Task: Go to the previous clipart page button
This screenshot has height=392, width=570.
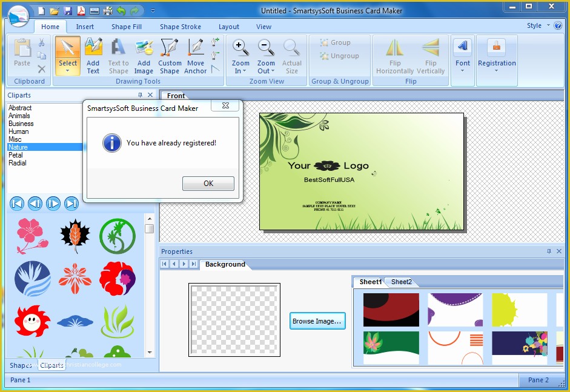Action: click(x=35, y=204)
